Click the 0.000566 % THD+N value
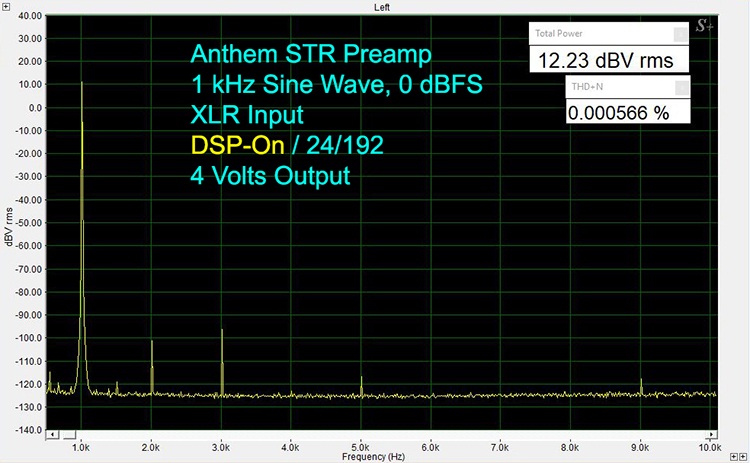 point(618,113)
